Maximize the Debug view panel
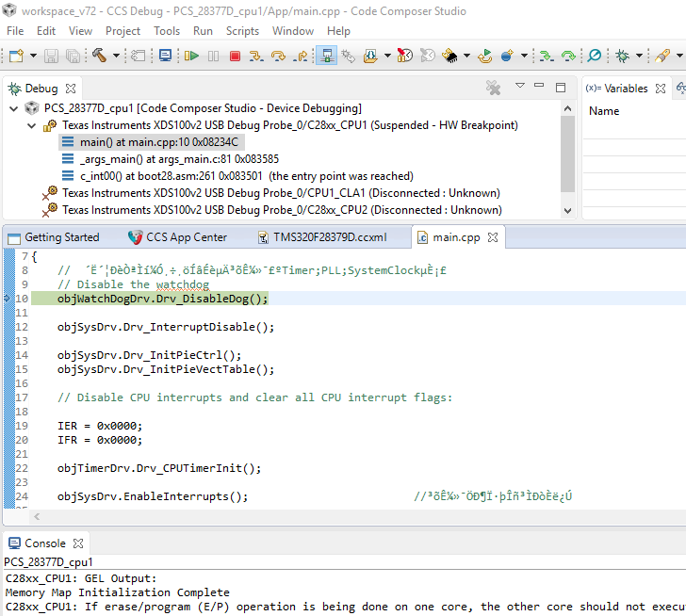The height and width of the screenshot is (616, 686). tap(561, 88)
